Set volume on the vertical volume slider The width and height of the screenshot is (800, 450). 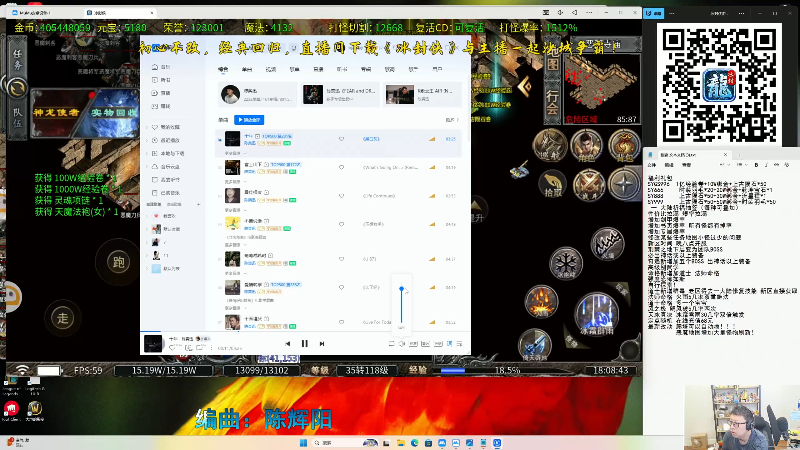pyautogui.click(x=402, y=305)
